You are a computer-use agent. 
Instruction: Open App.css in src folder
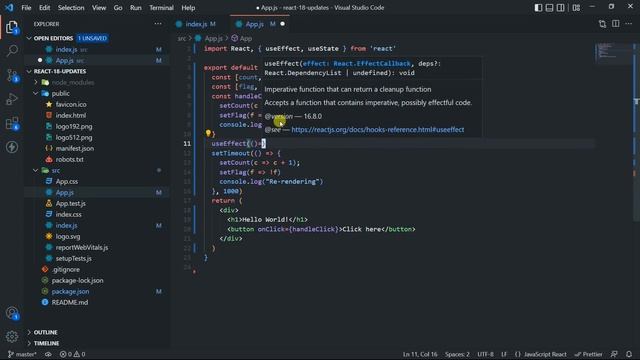coord(67,181)
